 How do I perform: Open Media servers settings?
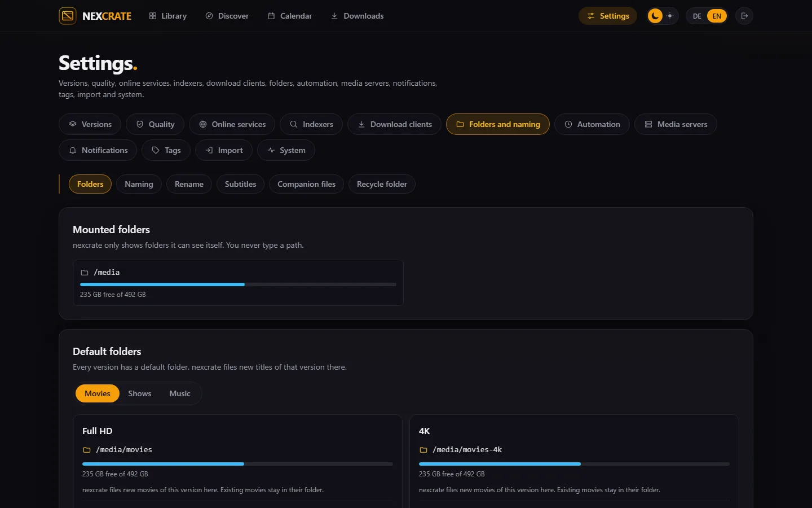click(676, 124)
